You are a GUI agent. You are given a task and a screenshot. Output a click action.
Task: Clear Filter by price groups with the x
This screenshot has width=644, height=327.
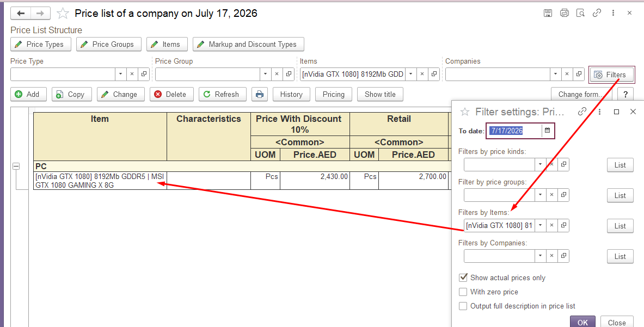tap(552, 195)
